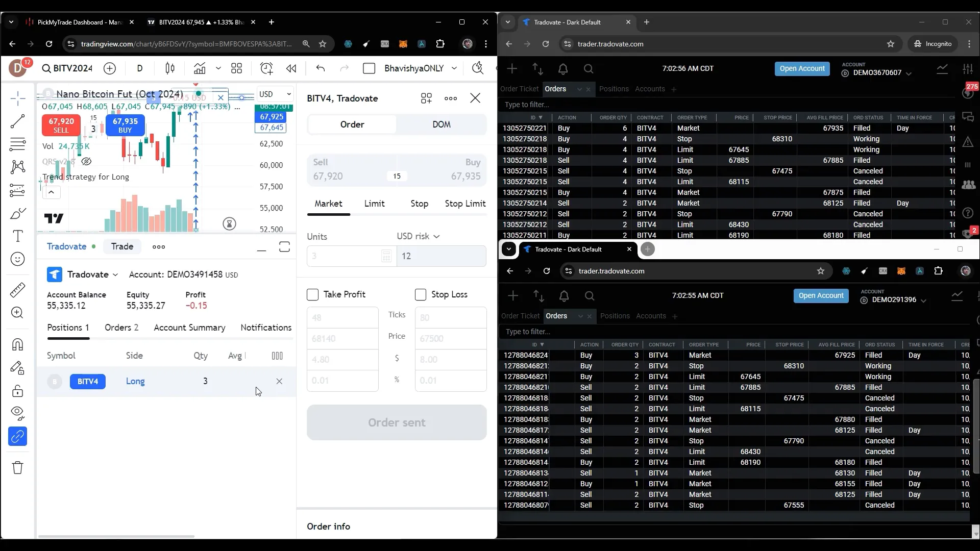The image size is (980, 551).
Task: Click the trash remove drawings icon
Action: coord(18,467)
